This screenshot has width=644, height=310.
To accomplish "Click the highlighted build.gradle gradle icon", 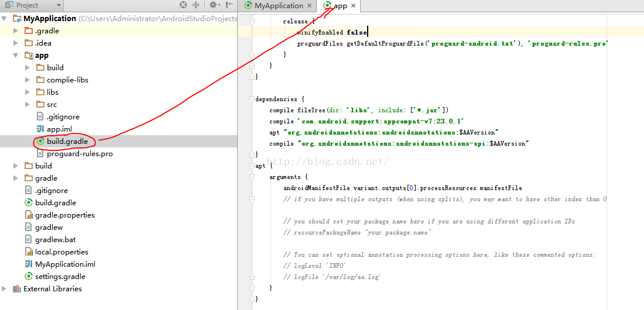I will click(x=40, y=141).
